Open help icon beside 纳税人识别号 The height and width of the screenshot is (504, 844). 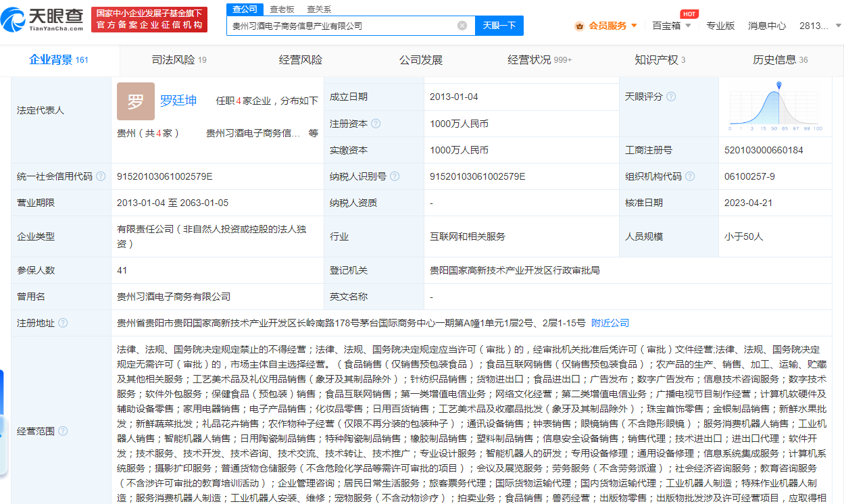[x=395, y=176]
